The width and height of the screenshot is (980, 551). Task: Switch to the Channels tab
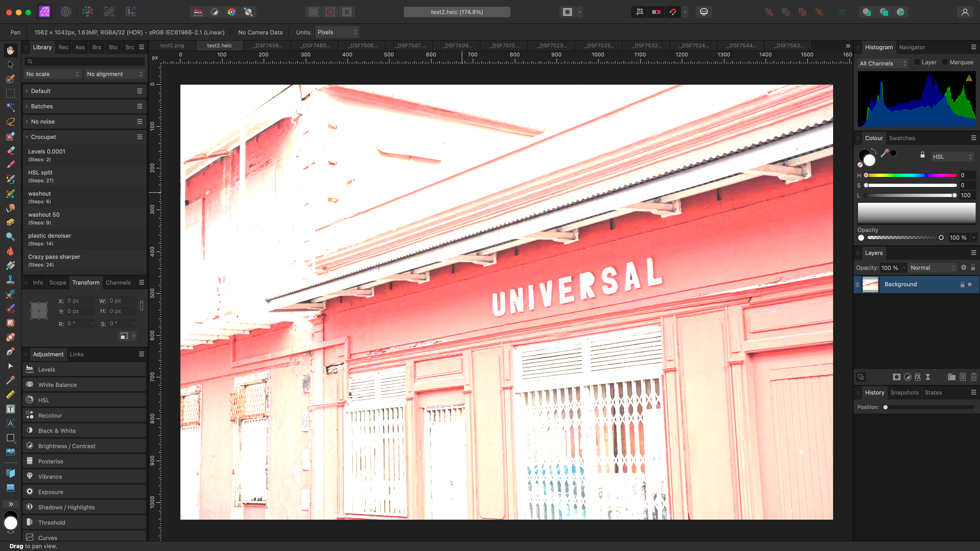tap(118, 282)
